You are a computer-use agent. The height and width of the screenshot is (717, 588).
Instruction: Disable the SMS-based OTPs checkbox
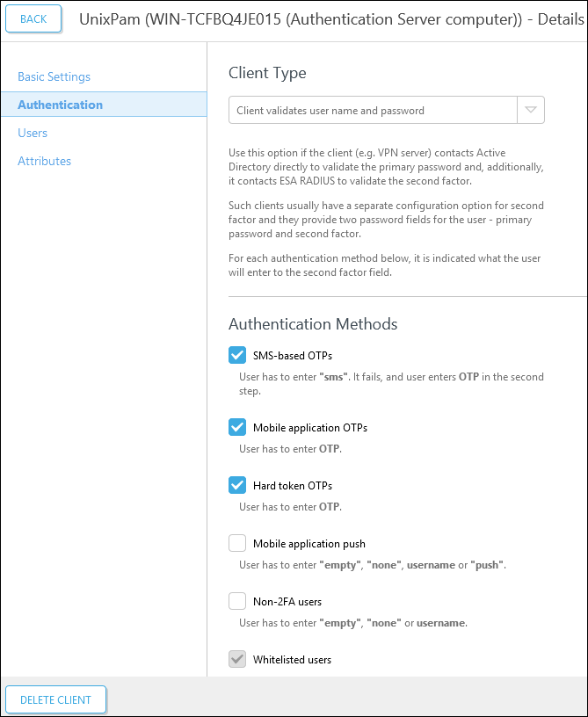pos(237,355)
